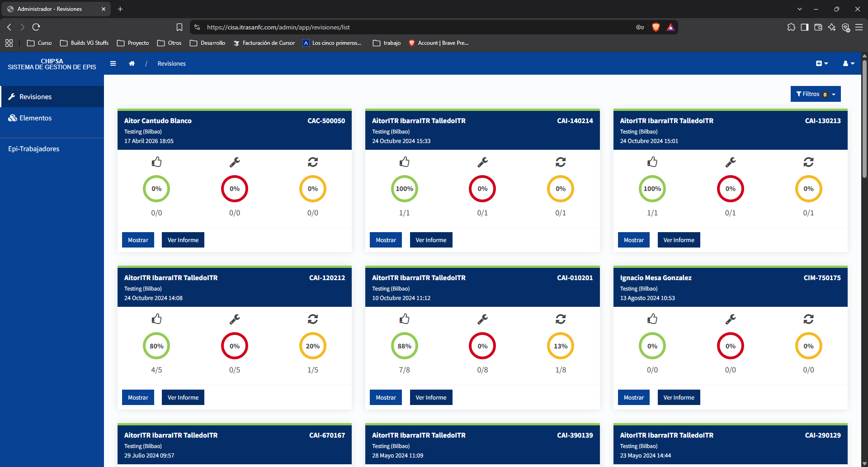Click Mostrar on the CAI-120212 card

[x=138, y=397]
